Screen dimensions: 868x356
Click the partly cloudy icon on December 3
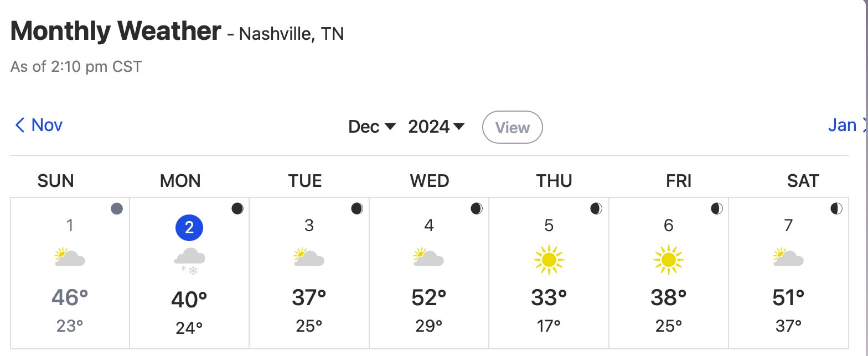coord(309,257)
